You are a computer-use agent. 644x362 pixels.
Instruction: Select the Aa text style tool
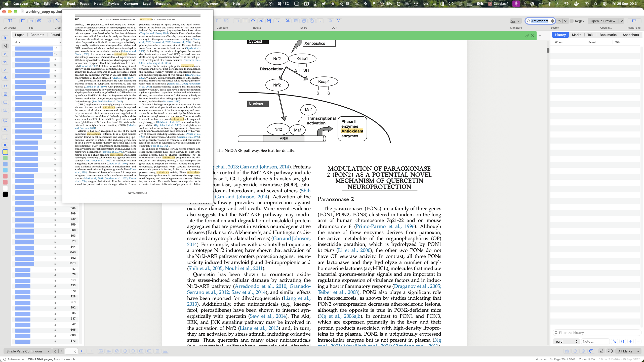pos(5,86)
